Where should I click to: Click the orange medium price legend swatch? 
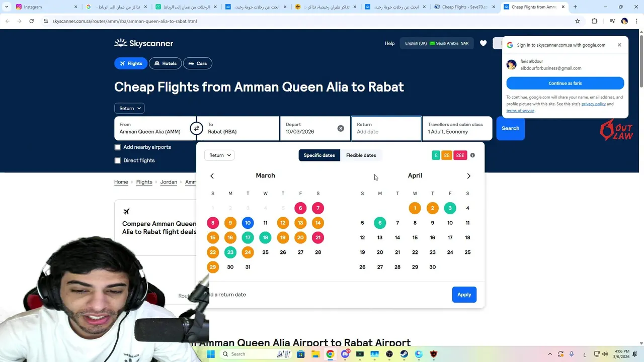click(446, 155)
